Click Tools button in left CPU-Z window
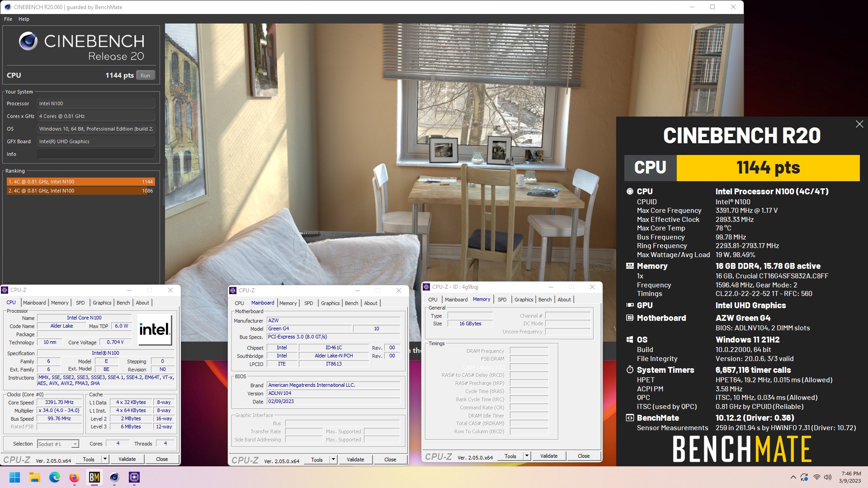 89,459
